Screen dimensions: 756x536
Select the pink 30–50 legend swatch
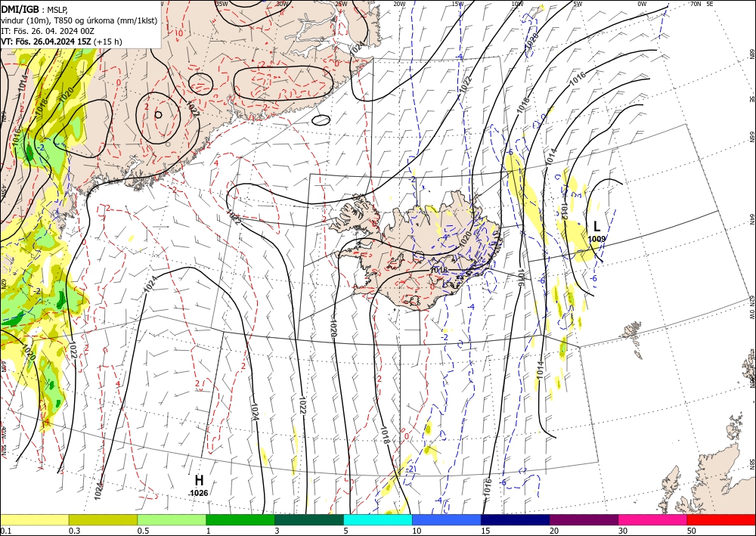point(653,519)
